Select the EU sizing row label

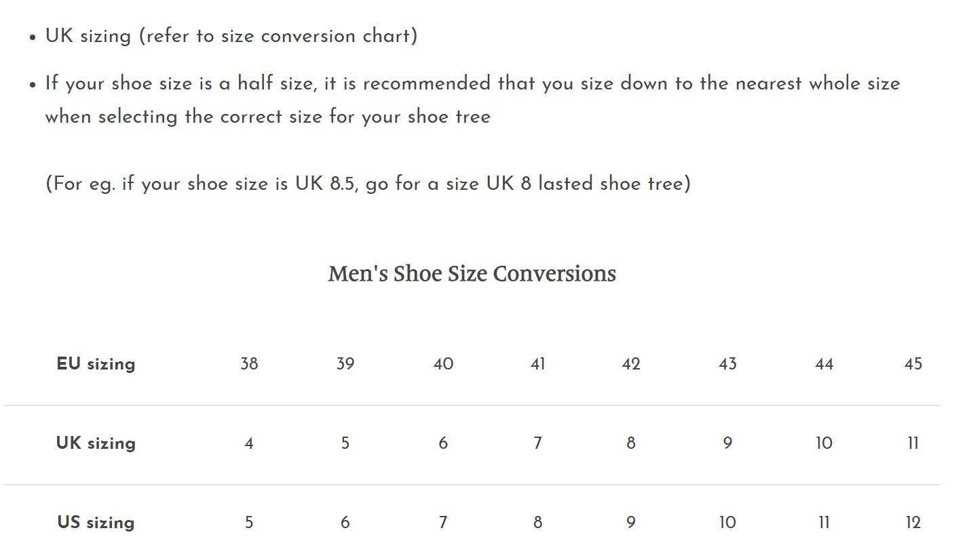coord(96,364)
